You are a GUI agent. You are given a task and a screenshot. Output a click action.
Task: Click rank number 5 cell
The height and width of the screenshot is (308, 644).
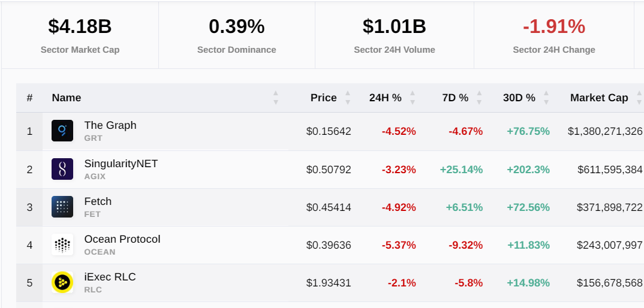(29, 283)
